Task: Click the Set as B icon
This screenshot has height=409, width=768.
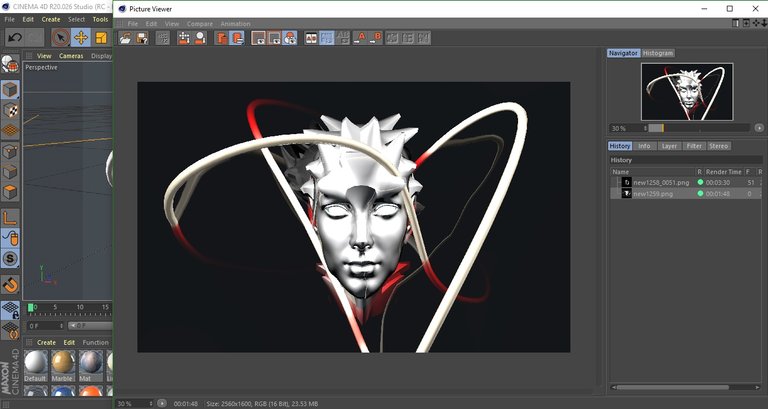Action: click(375, 38)
